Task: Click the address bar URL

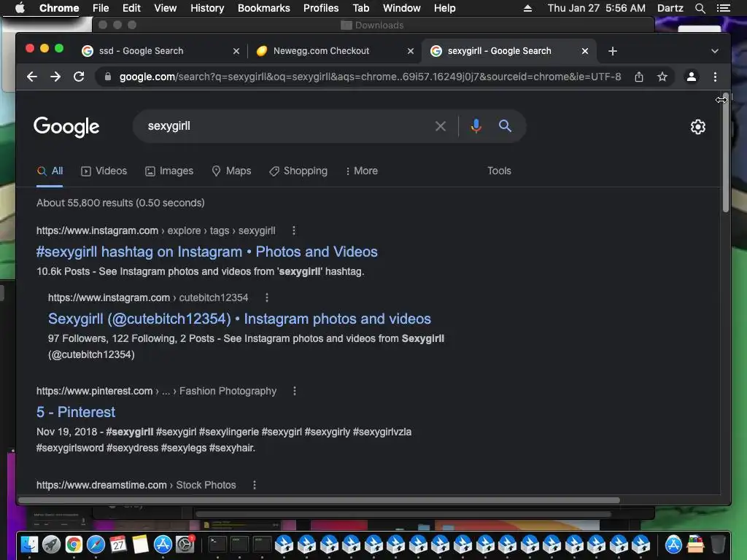Action: tap(370, 77)
